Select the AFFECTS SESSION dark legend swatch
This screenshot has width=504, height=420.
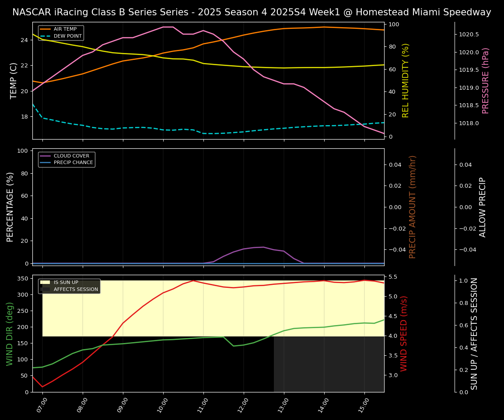[x=44, y=289]
